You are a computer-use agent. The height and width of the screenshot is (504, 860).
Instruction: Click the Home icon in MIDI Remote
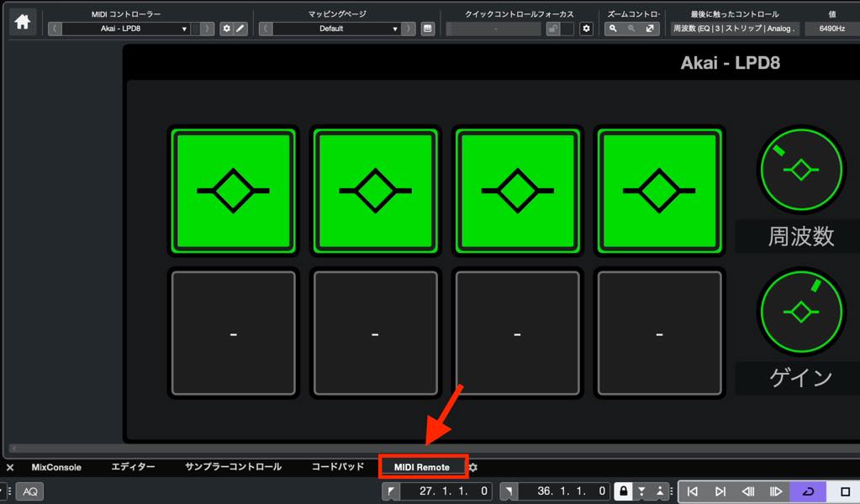pos(23,22)
